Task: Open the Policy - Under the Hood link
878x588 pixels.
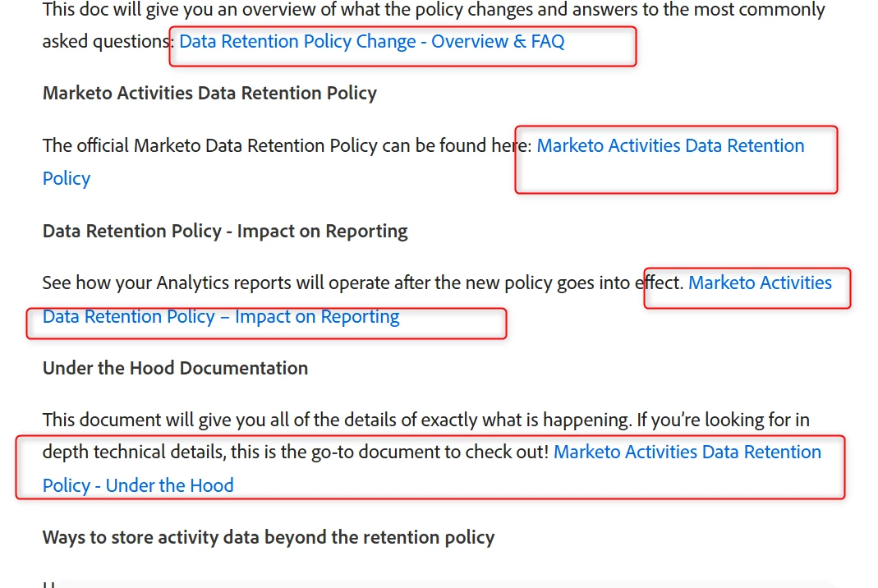Action: click(x=138, y=485)
